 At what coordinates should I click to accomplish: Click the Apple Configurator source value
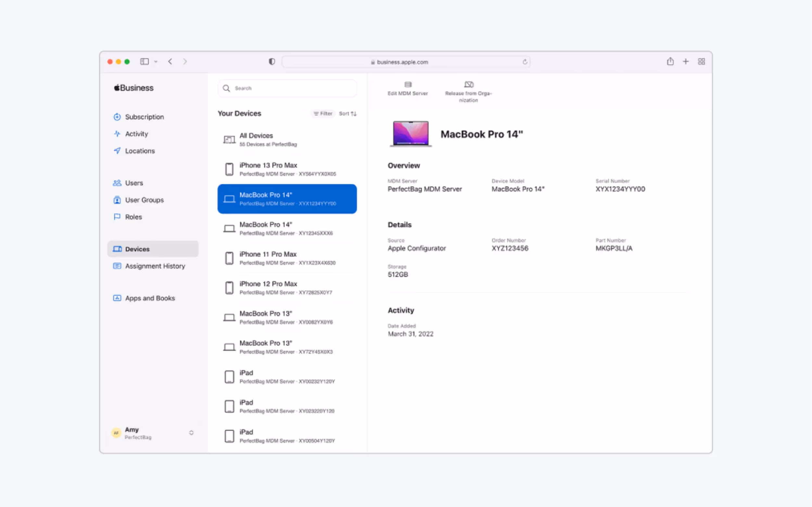coord(417,248)
